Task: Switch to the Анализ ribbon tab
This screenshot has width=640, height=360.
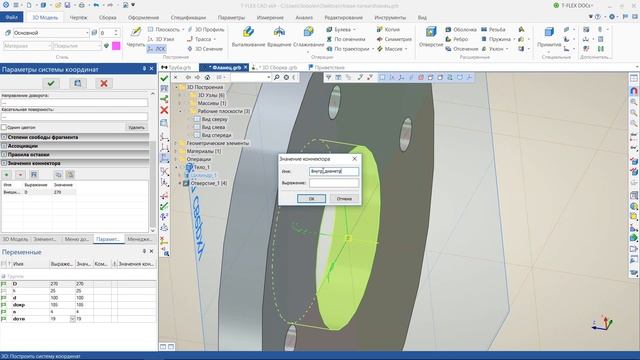Action: pos(304,18)
